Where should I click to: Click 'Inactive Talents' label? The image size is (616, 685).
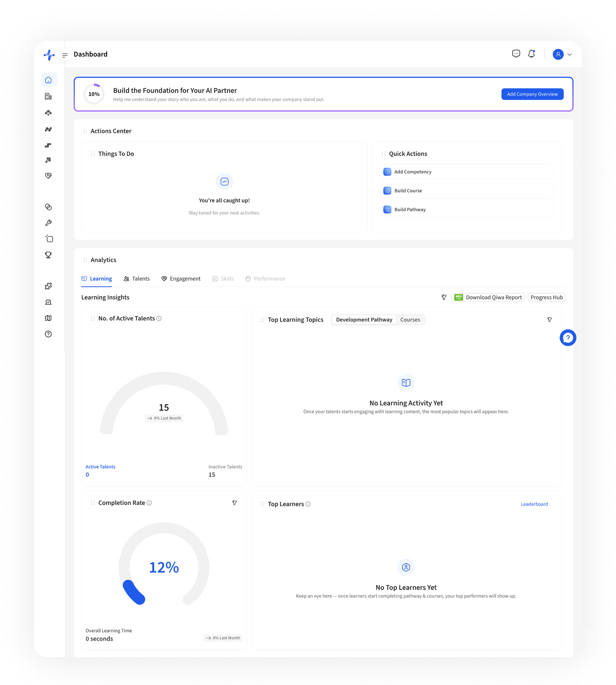point(225,467)
